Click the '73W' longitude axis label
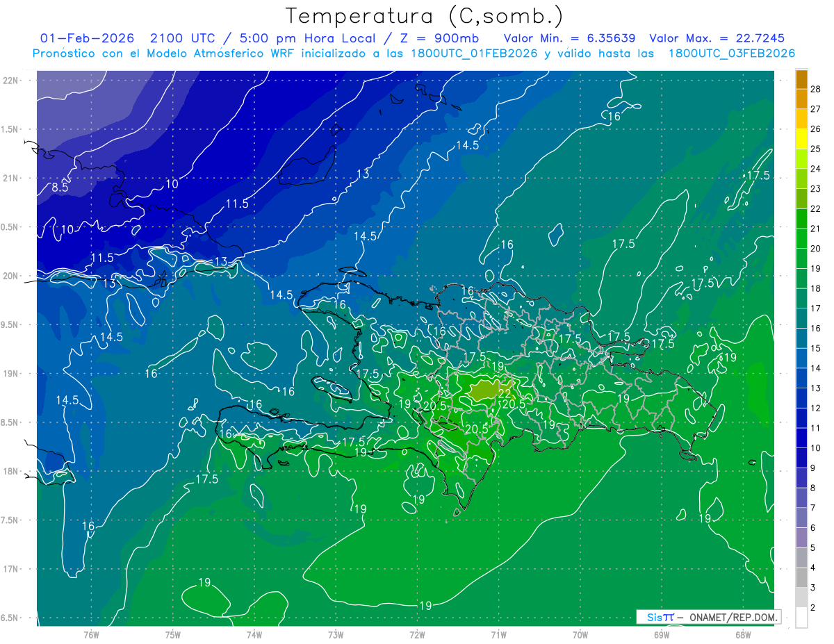This screenshot has height=644, width=834. coord(336,634)
